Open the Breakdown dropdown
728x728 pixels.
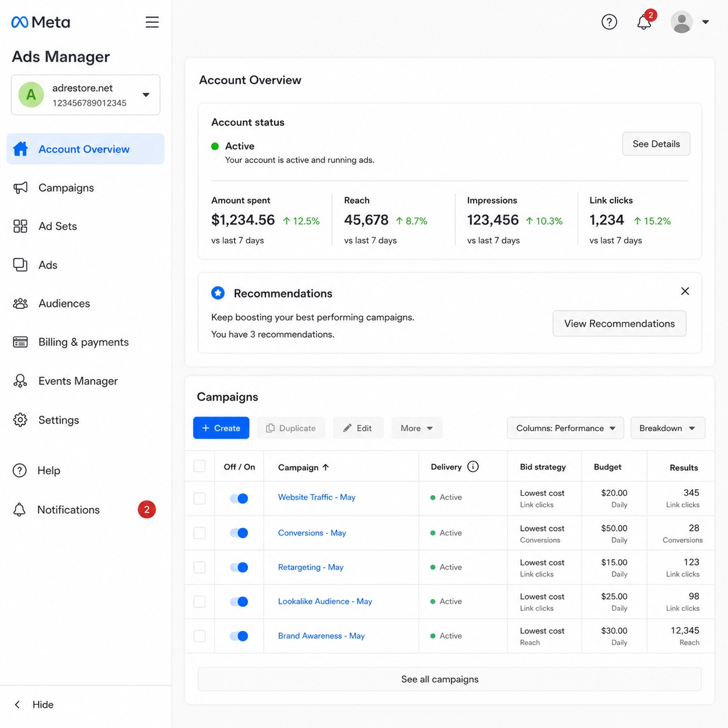[x=668, y=428]
